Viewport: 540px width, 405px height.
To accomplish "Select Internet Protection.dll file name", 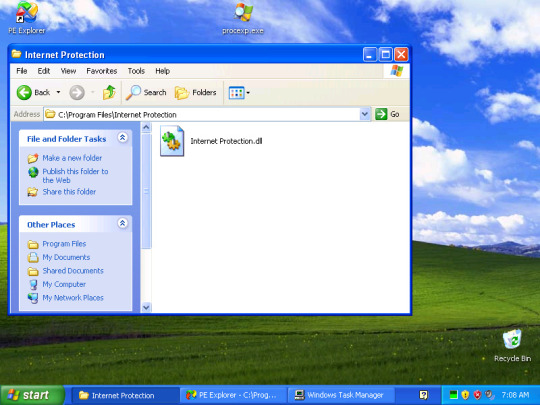I will click(226, 141).
